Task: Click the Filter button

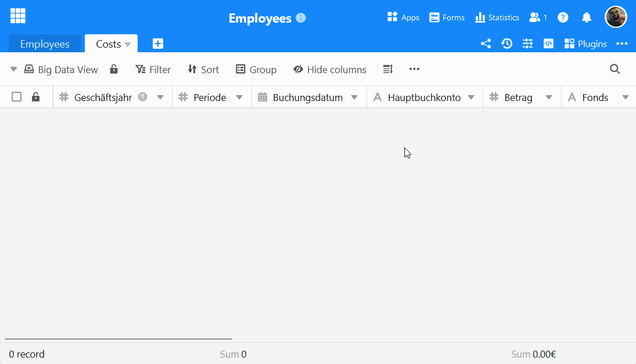Action: point(153,70)
